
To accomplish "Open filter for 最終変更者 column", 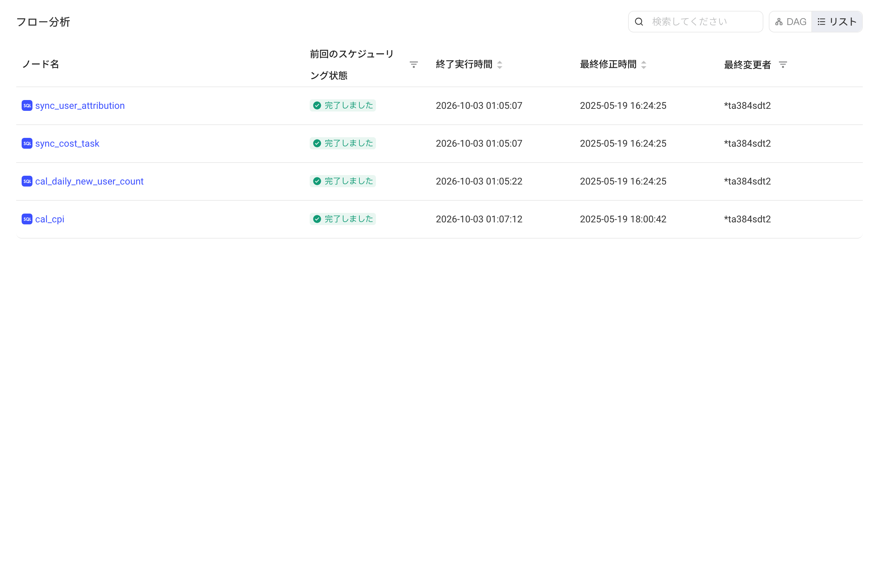I will pos(783,65).
